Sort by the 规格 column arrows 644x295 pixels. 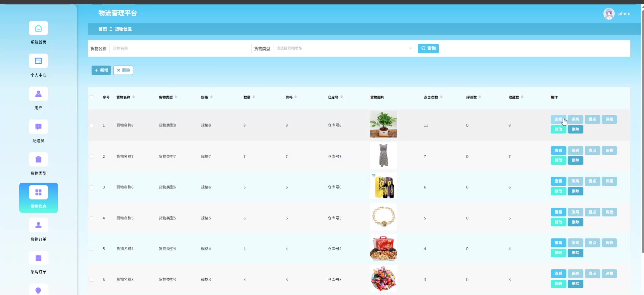(x=211, y=97)
